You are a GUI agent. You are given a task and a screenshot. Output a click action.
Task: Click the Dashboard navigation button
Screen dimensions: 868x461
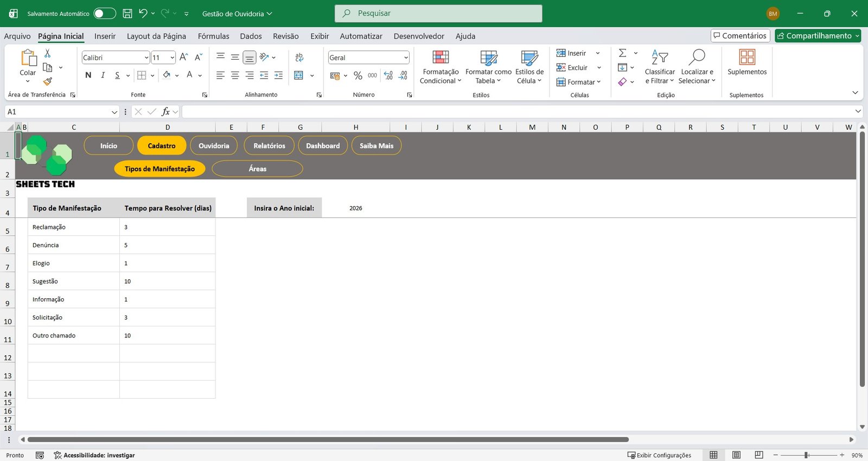[x=323, y=146]
